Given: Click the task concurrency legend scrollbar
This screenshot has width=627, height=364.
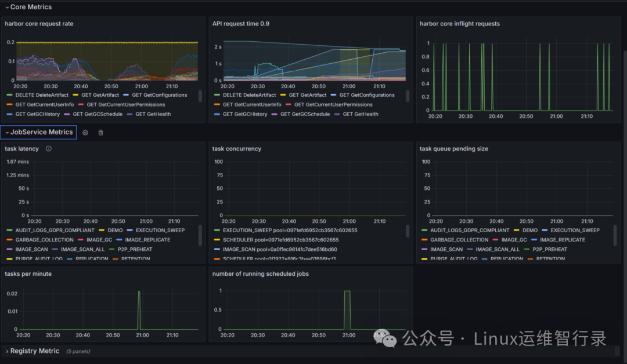Looking at the screenshot, I should click(x=408, y=231).
